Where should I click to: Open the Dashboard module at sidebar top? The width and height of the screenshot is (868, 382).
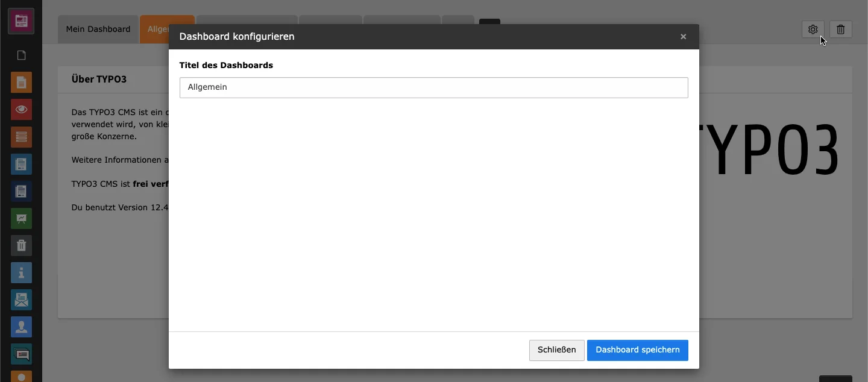pos(21,20)
